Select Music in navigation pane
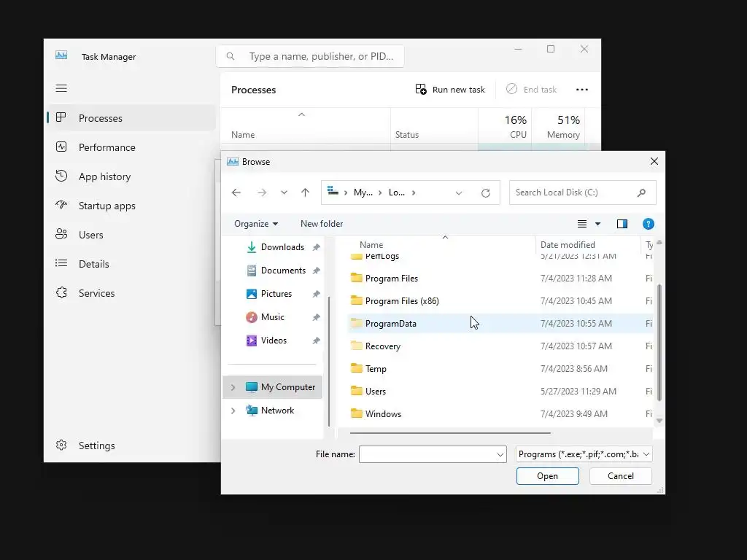Viewport: 747px width, 560px height. [x=272, y=317]
